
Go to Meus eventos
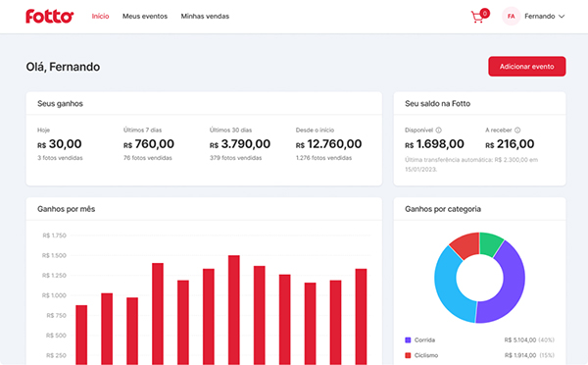click(145, 16)
